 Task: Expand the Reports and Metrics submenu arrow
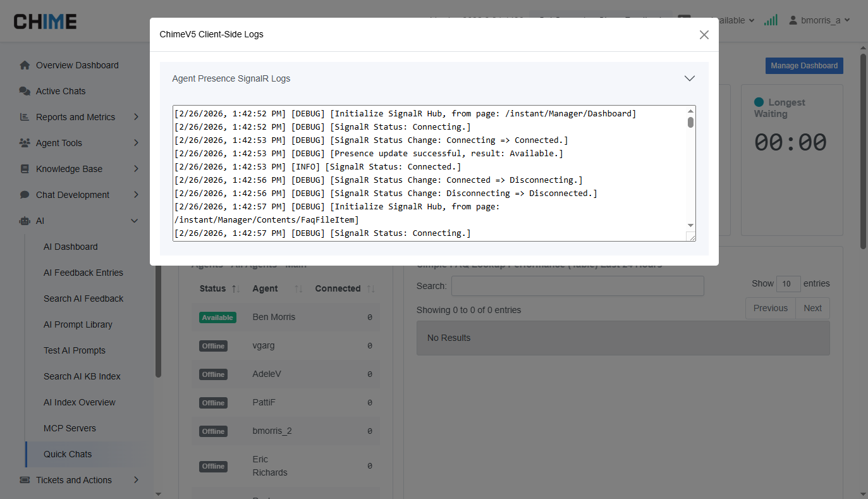pyautogui.click(x=136, y=117)
